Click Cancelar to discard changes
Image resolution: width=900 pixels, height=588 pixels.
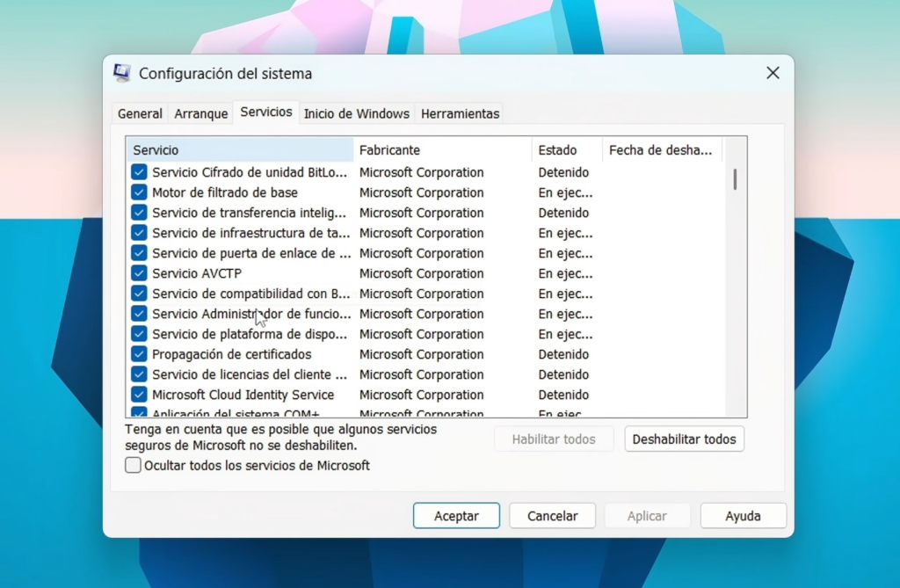(552, 516)
